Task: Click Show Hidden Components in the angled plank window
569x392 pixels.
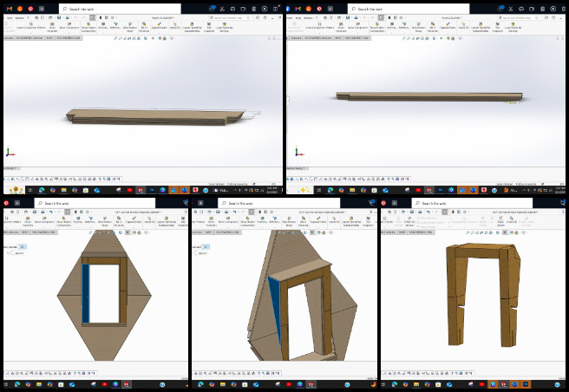Action: click(x=88, y=29)
